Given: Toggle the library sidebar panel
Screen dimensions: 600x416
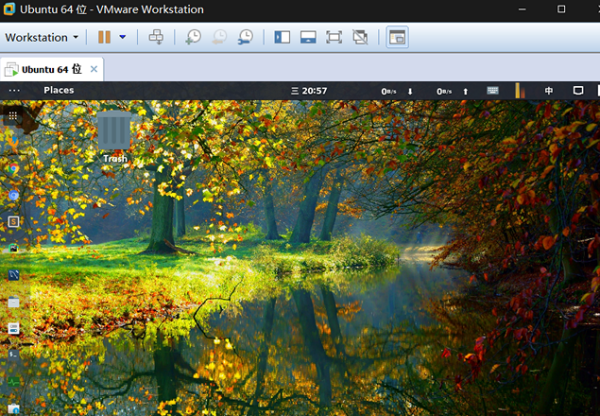Looking at the screenshot, I should (x=282, y=37).
